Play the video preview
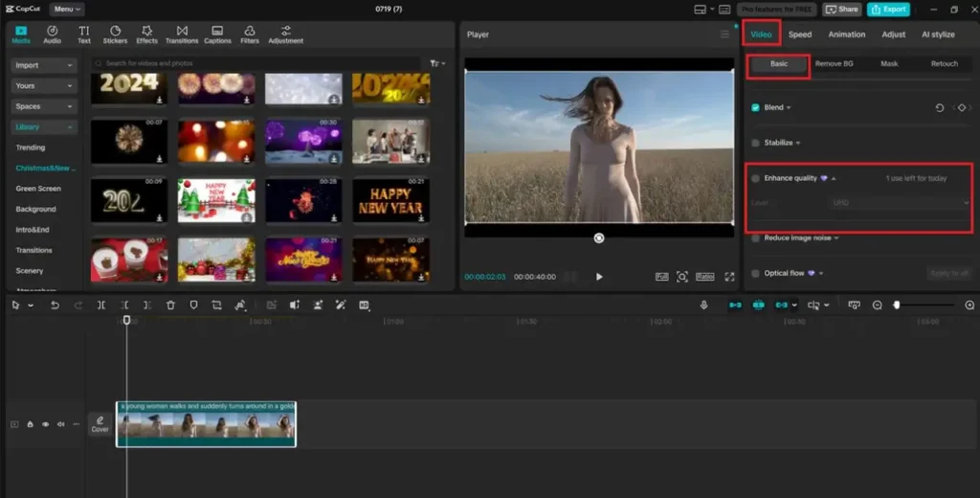The height and width of the screenshot is (498, 980). click(599, 277)
